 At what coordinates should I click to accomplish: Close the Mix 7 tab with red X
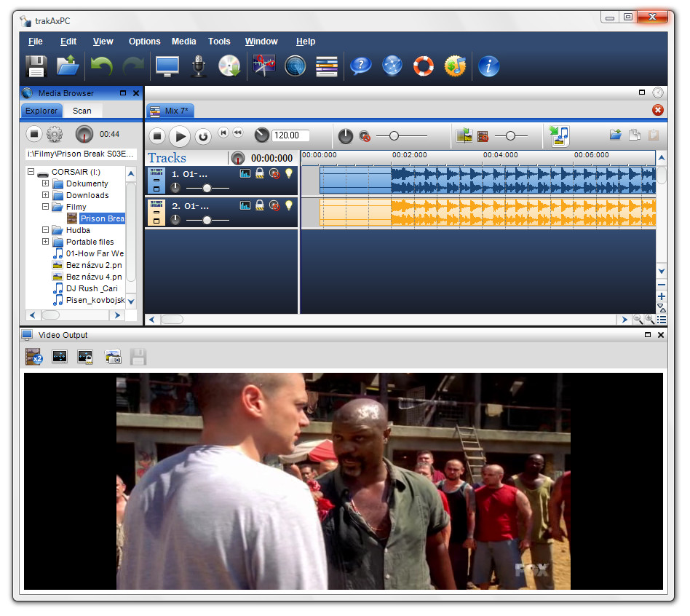658,110
